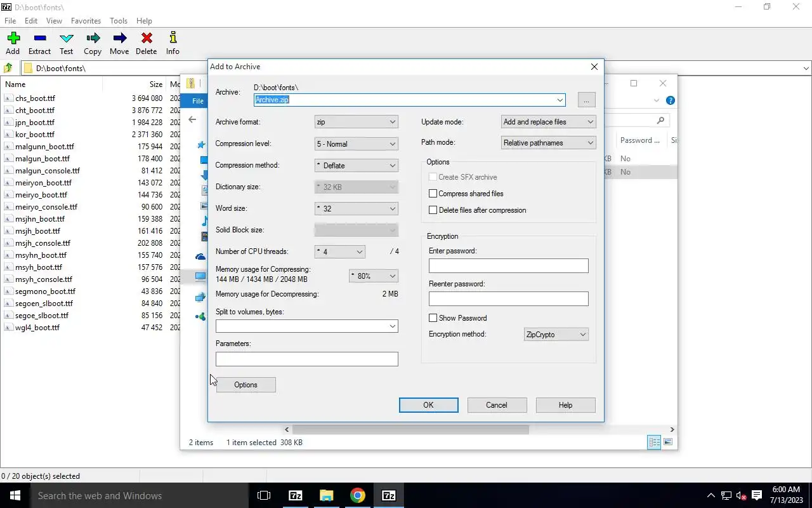Open the Path mode dropdown
Screen dimensions: 812x508
[x=548, y=143]
